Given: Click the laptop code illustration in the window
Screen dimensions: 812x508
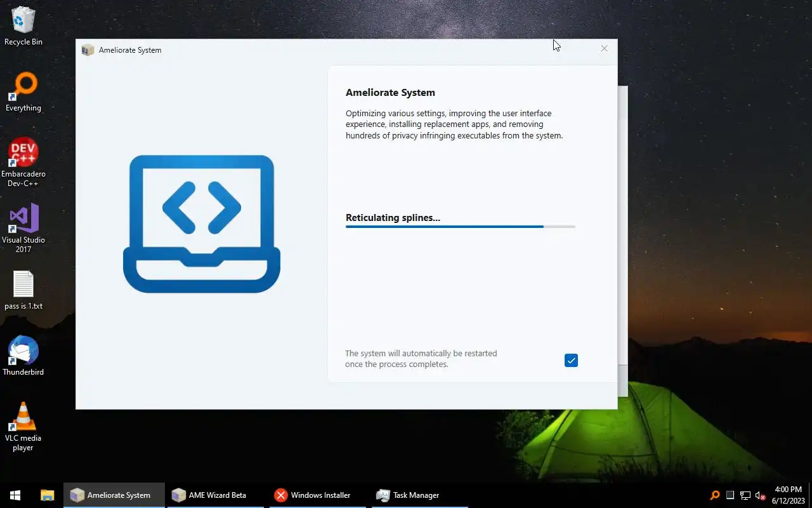Looking at the screenshot, I should (202, 224).
